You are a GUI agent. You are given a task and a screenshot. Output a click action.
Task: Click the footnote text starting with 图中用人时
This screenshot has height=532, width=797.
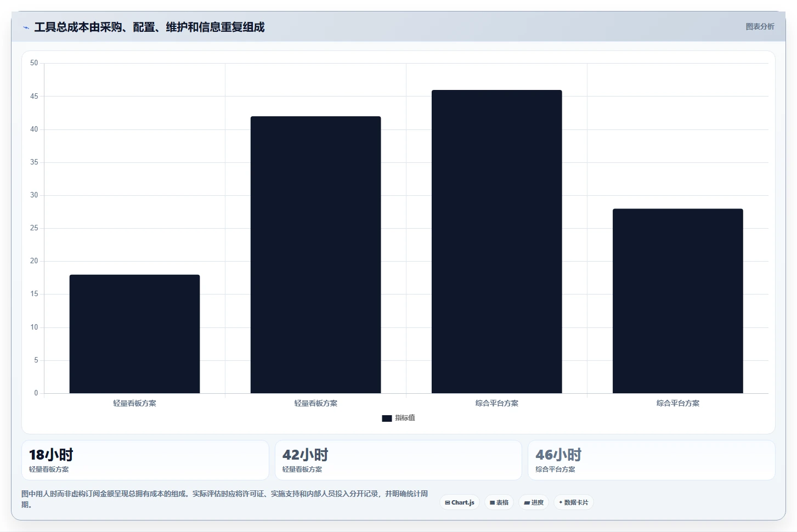coord(225,499)
